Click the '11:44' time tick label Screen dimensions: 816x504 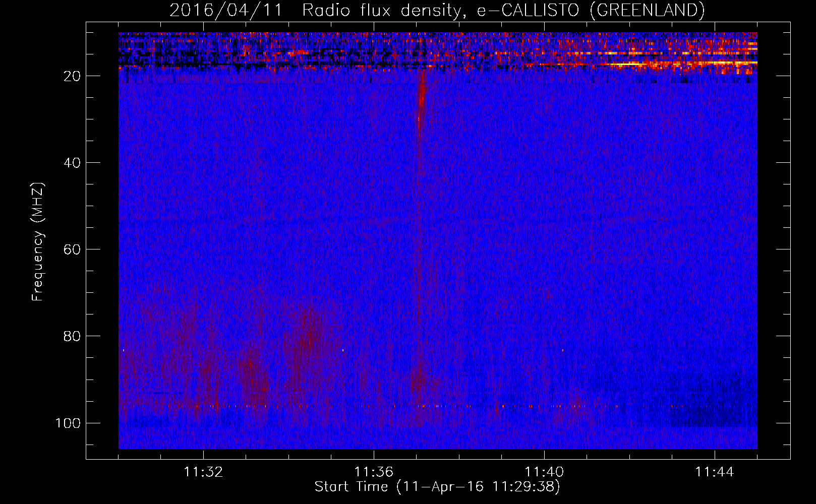[715, 472]
